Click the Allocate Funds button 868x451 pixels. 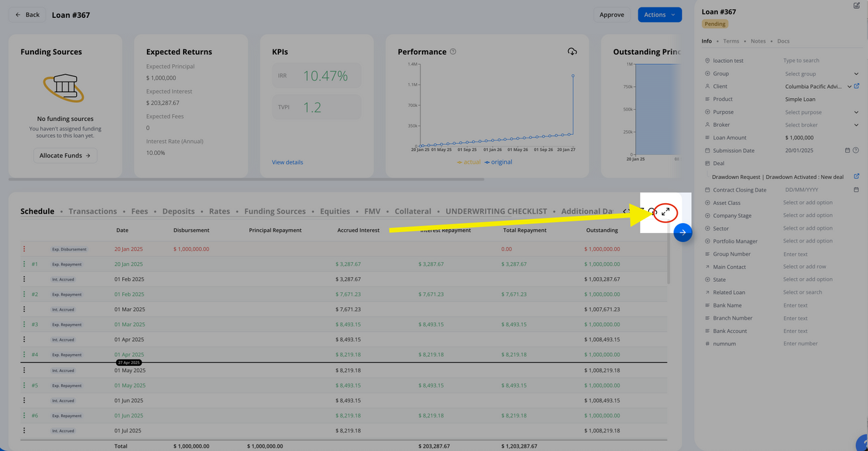pyautogui.click(x=65, y=156)
